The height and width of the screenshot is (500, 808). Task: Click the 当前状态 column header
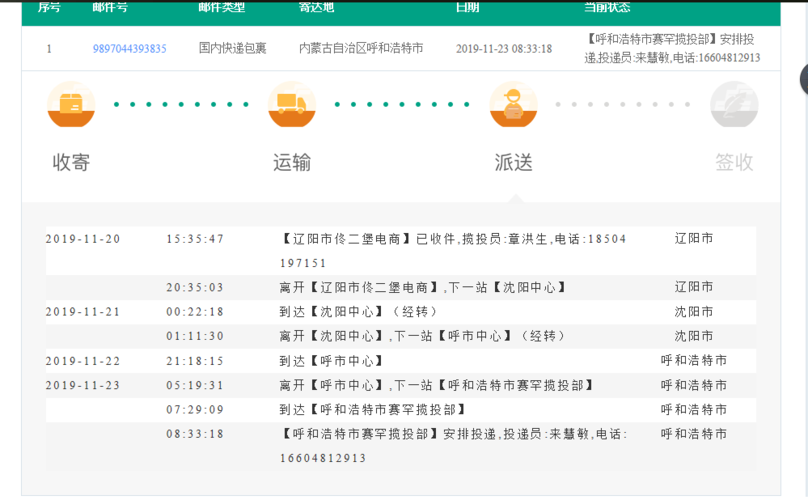(607, 7)
